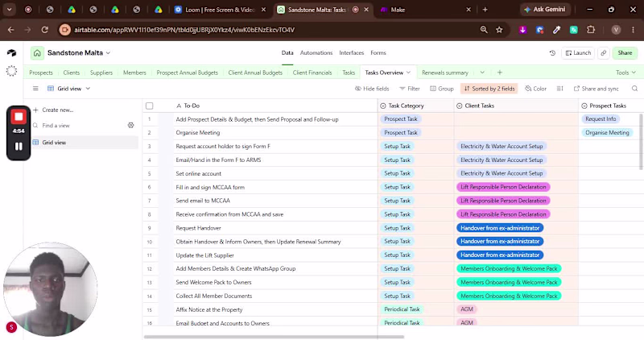
Task: Open the Tasks Overview tab dropdown arrow
Action: pyautogui.click(x=409, y=73)
